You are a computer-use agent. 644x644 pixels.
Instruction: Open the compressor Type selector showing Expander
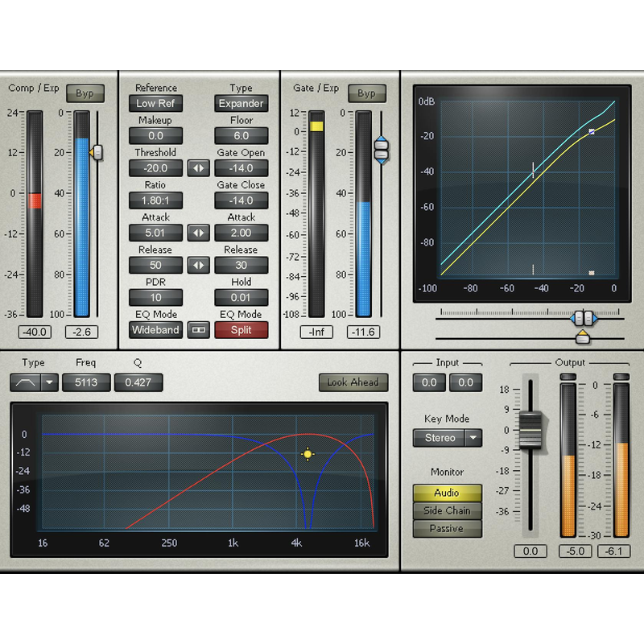pos(242,103)
